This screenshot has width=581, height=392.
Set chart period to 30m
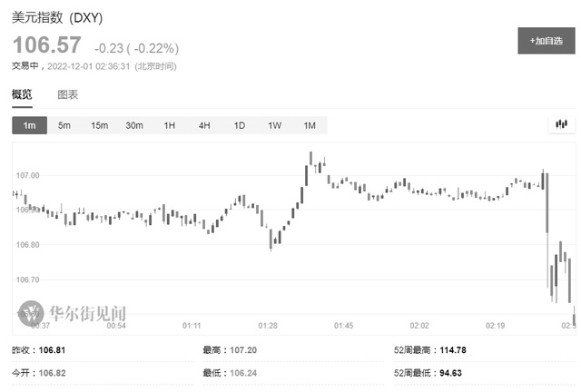[x=134, y=125]
